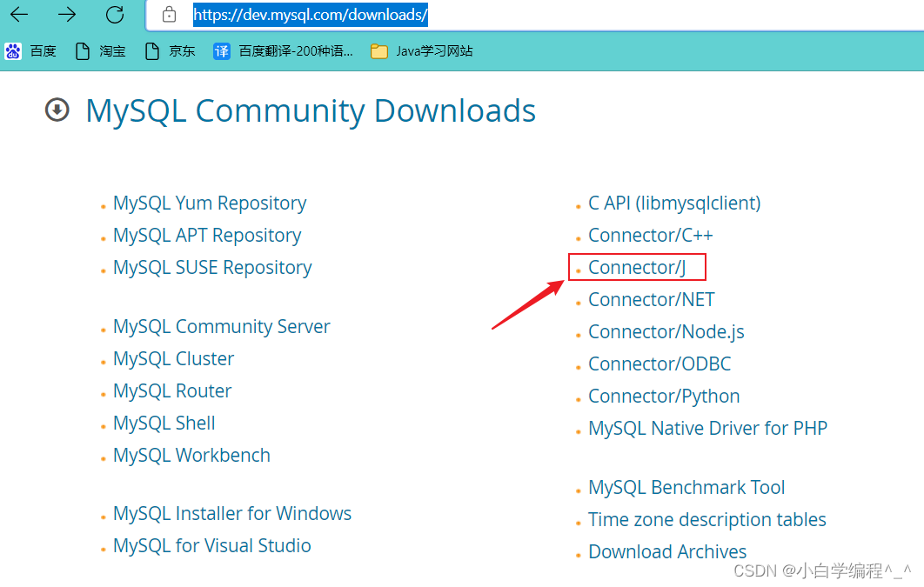924x587 pixels.
Task: Open Connector/C++ link
Action: tap(651, 236)
